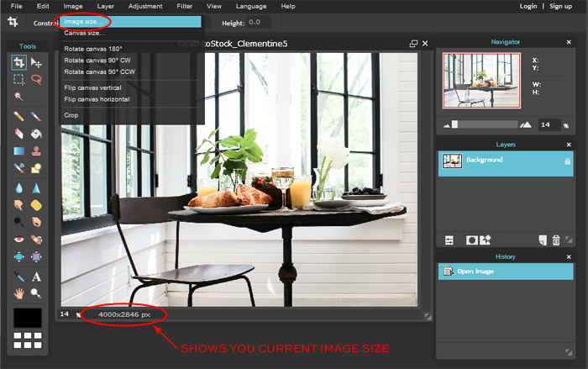Activate the Hand pan tool
Screen dimensions: 588x369
[18, 293]
